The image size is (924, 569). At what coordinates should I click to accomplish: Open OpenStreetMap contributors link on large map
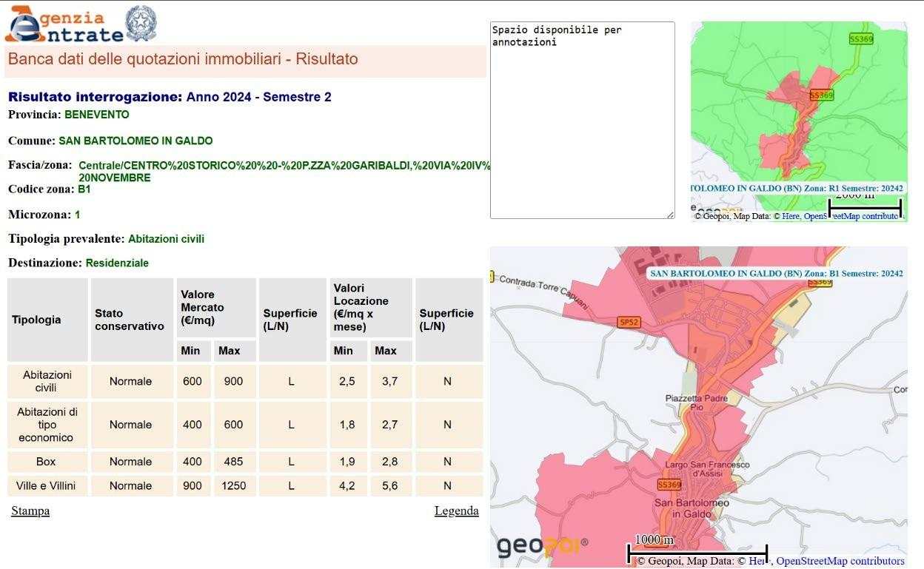[x=840, y=561]
